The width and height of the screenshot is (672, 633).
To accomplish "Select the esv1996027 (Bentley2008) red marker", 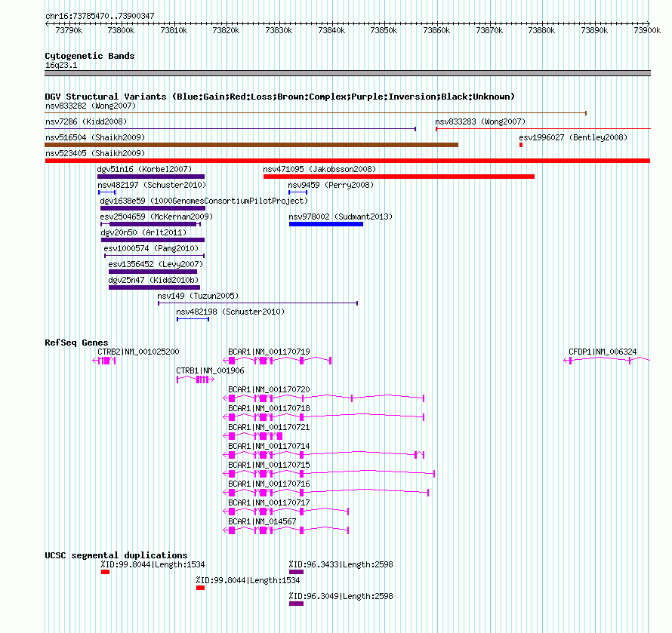I will point(521,145).
